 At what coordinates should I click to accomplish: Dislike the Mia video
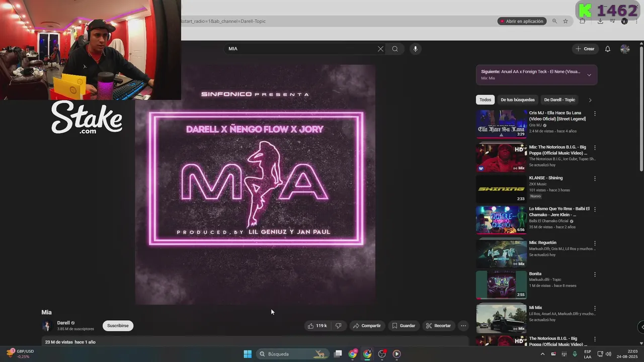click(339, 326)
